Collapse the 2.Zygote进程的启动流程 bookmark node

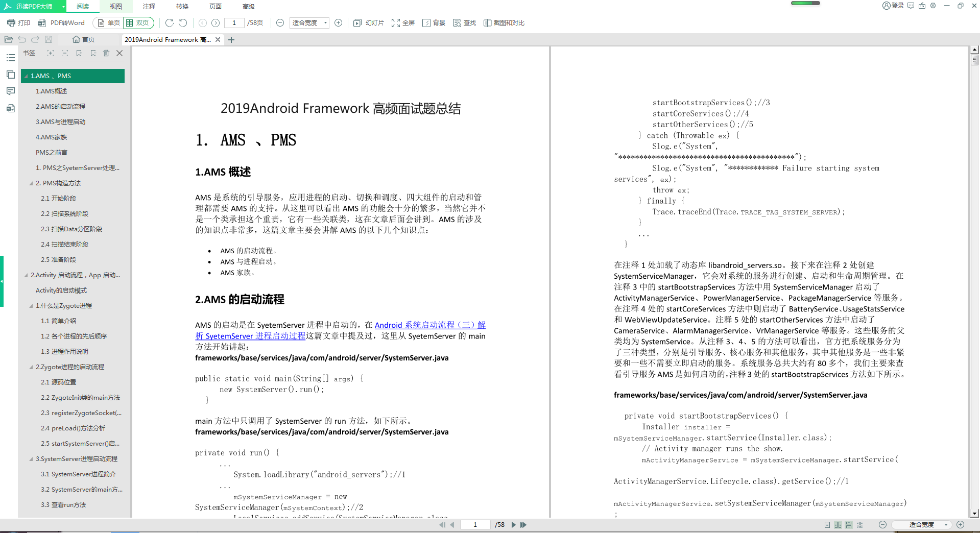(31, 367)
